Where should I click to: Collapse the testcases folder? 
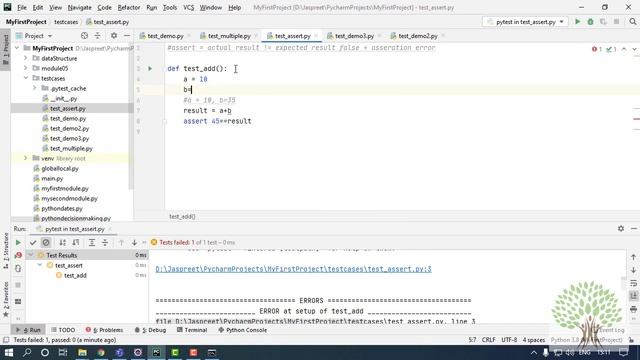26,78
